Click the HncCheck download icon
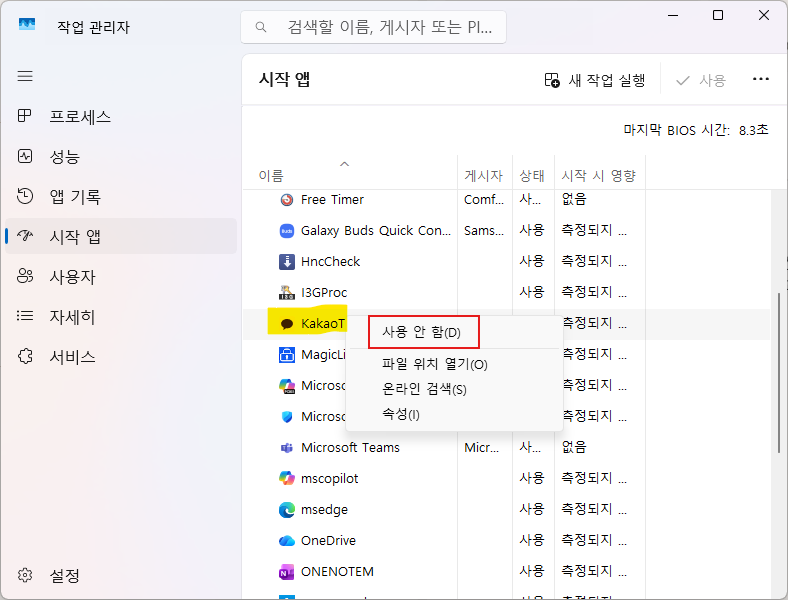Viewport: 788px width, 600px height. 286,262
